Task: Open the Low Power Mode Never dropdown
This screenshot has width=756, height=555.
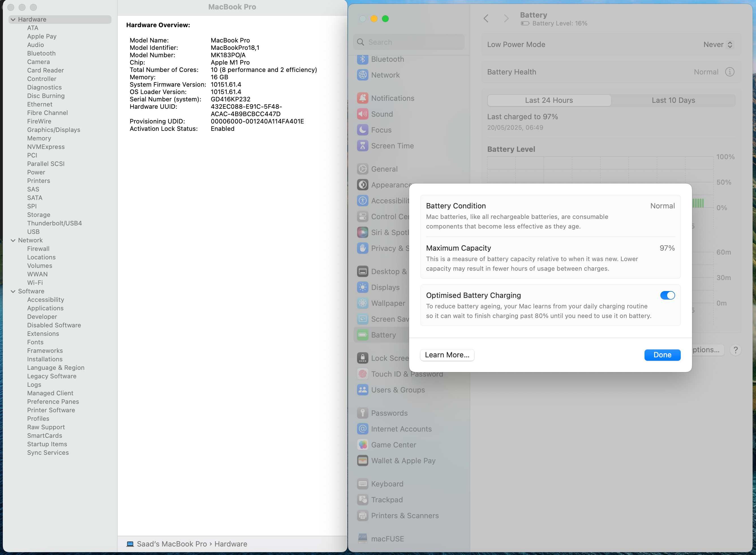Action: click(718, 44)
